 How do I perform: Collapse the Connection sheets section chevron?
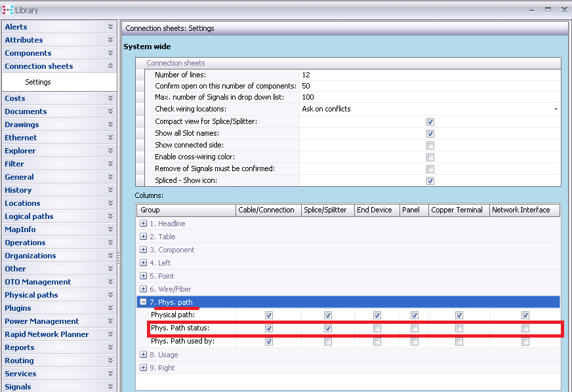(110, 66)
